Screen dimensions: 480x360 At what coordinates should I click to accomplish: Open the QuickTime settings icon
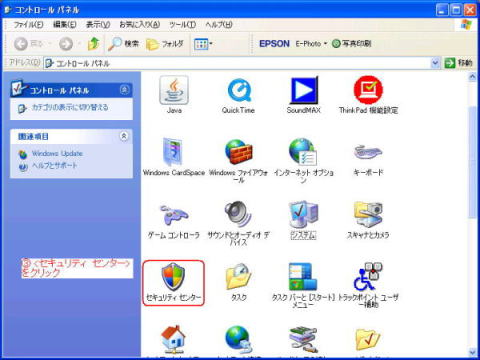click(239, 90)
